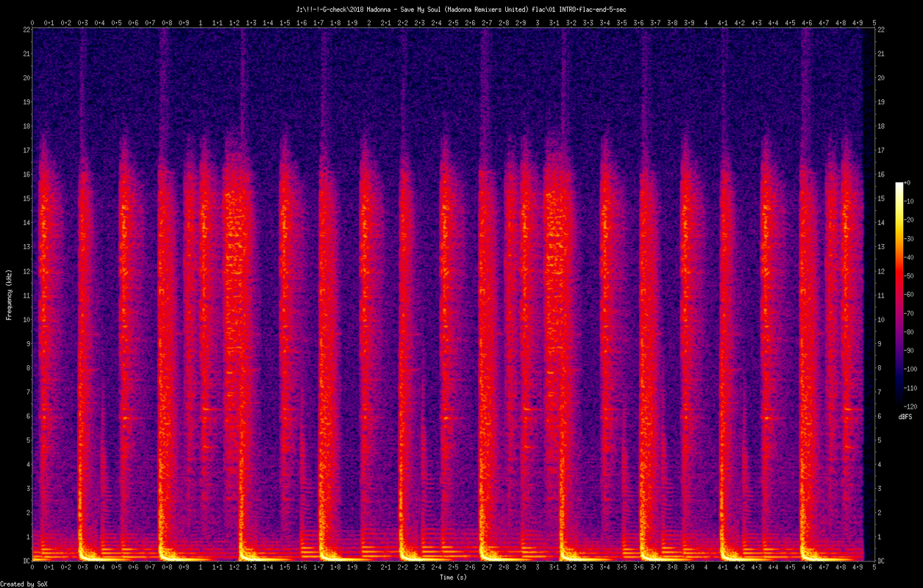Click the "3" tick on the right frequency axis

pyautogui.click(x=880, y=488)
